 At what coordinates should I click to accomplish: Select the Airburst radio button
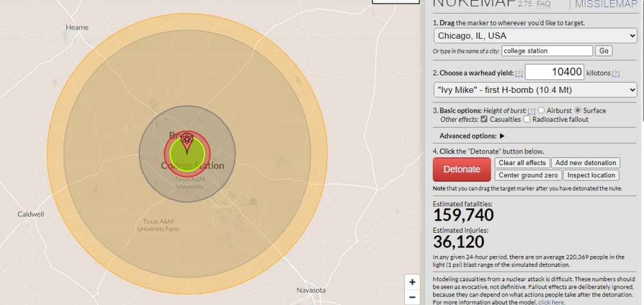542,111
